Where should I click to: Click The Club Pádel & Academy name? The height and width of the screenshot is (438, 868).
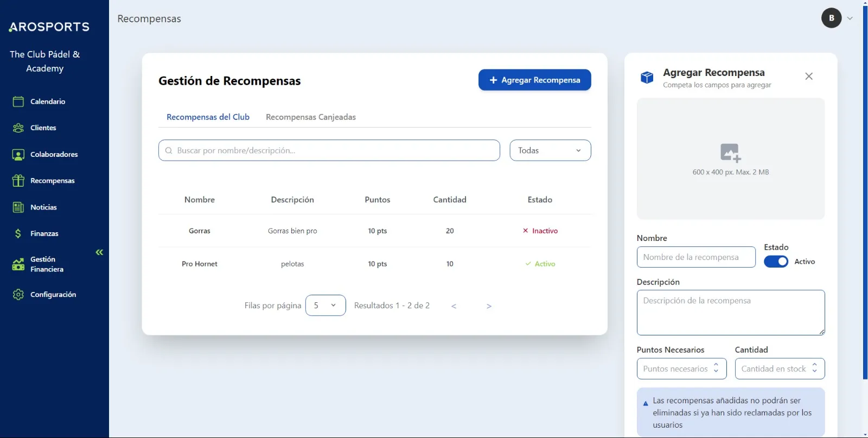[x=44, y=61]
